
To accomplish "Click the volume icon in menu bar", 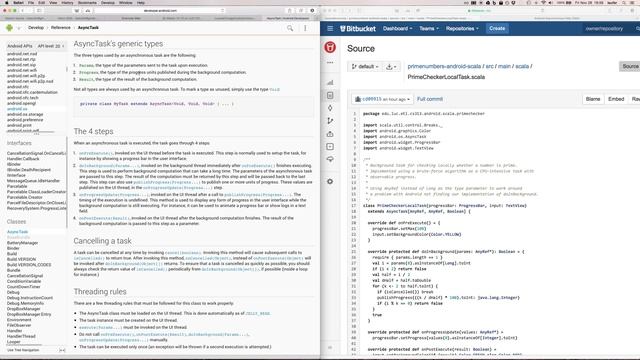I will coord(551,2).
